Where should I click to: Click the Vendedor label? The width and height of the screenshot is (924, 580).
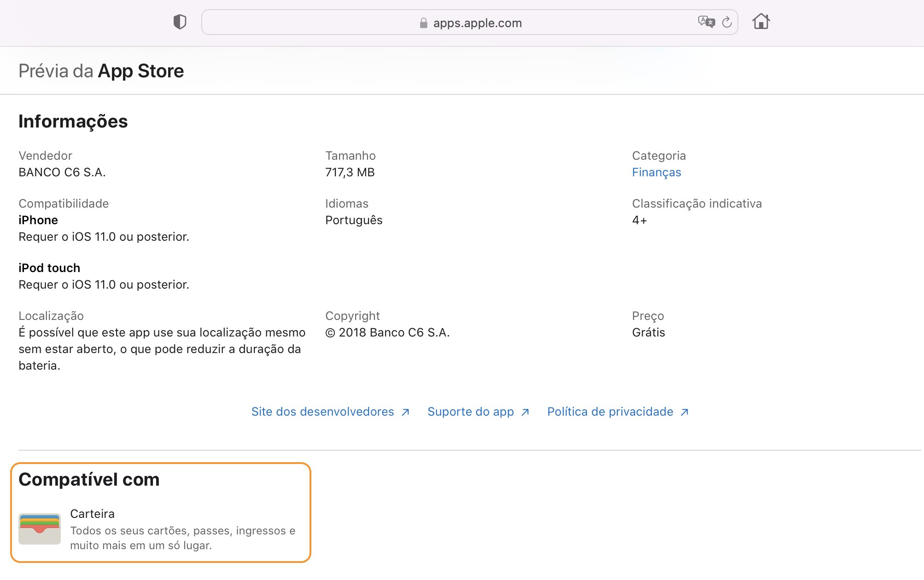point(45,156)
